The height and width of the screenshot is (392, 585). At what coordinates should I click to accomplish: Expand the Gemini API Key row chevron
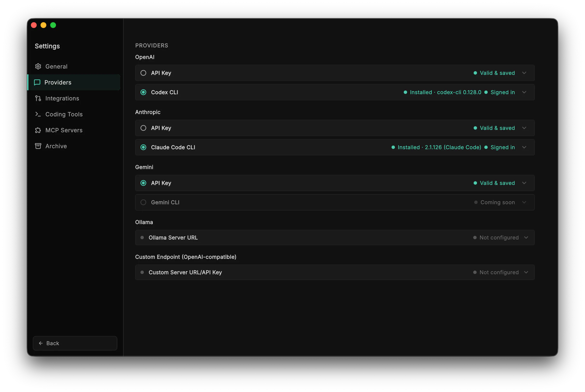tap(524, 183)
